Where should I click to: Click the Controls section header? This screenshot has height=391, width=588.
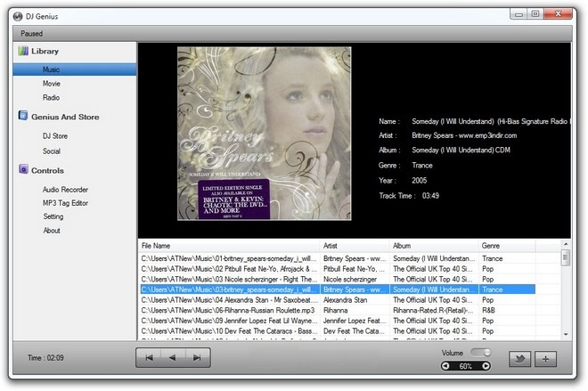pyautogui.click(x=47, y=171)
